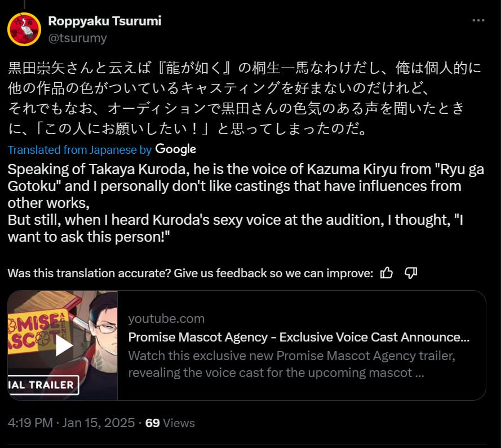501x448 pixels.
Task: Click "Translated from Japanese by" link
Action: (x=79, y=150)
